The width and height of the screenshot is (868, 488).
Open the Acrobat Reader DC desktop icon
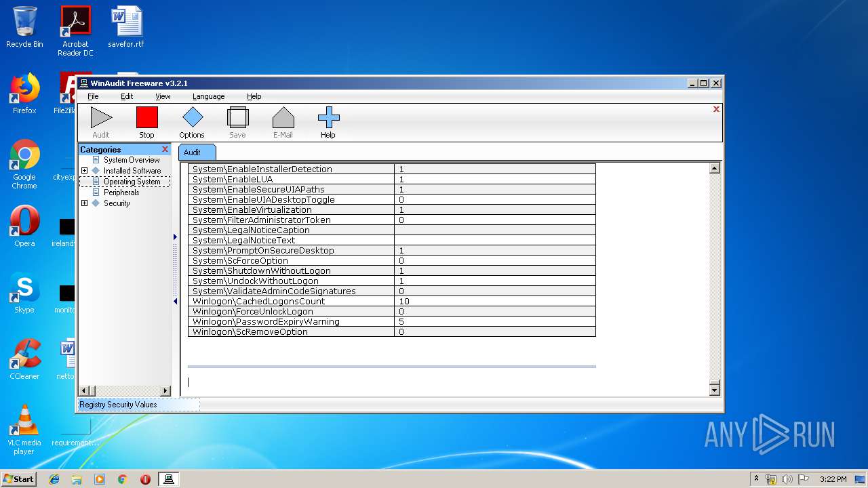[x=75, y=31]
